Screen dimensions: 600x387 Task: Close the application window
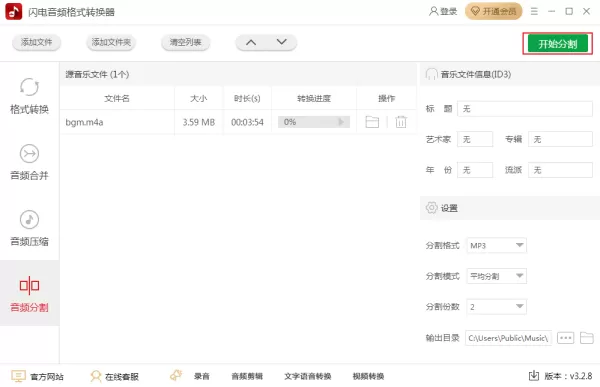click(x=587, y=11)
